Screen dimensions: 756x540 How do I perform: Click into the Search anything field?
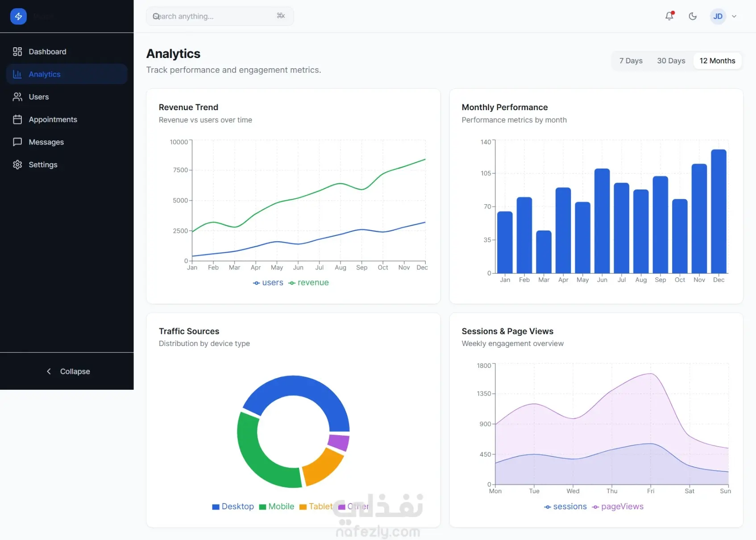click(x=220, y=16)
